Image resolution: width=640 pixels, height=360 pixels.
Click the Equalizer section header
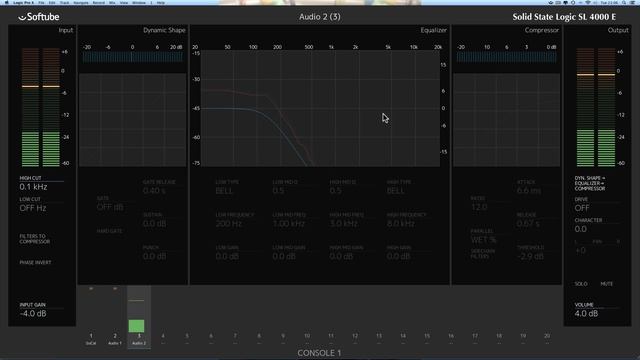[433, 30]
